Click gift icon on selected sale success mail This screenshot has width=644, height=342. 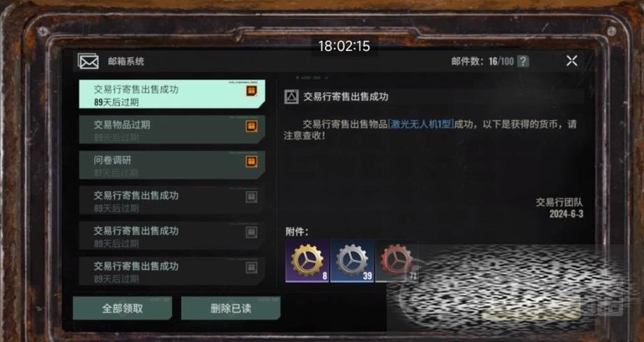pyautogui.click(x=252, y=91)
